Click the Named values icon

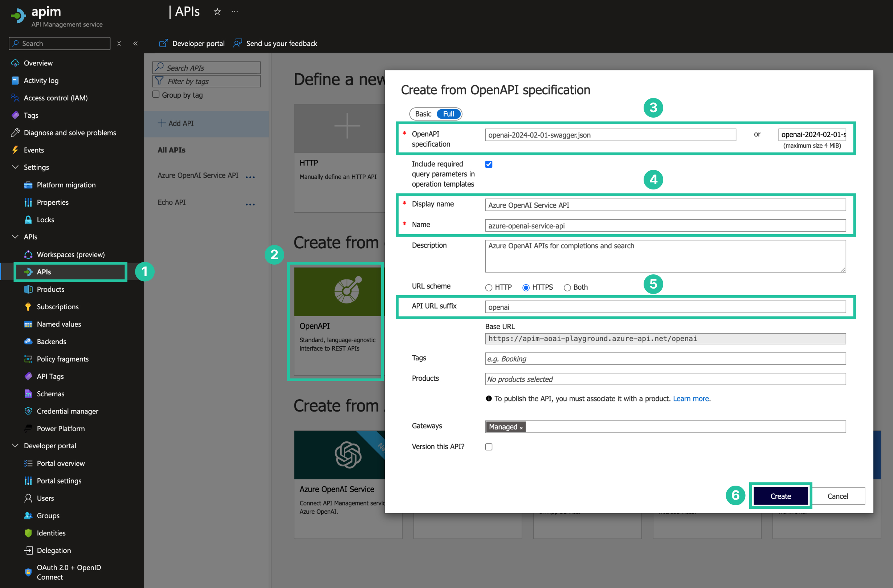point(28,324)
